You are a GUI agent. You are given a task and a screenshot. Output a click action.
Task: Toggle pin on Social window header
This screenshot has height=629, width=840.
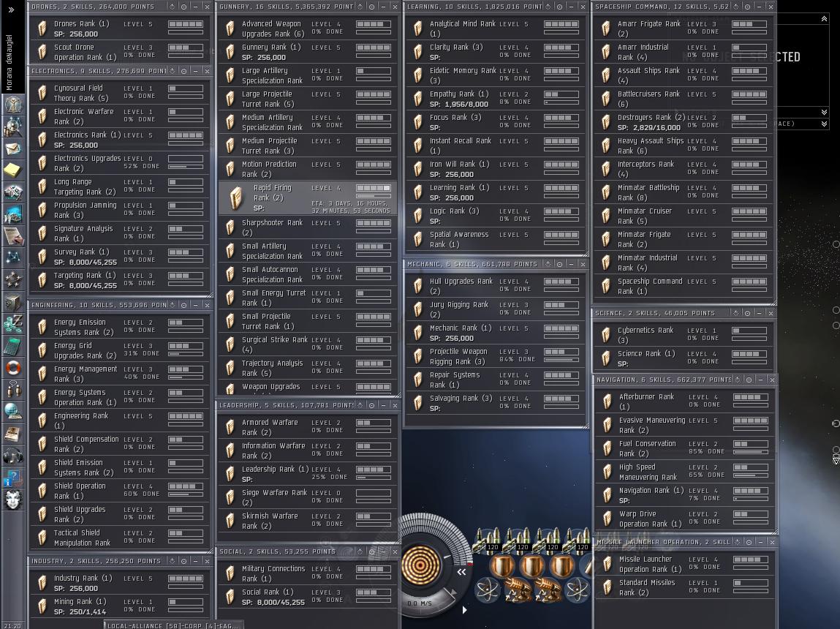tap(360, 551)
